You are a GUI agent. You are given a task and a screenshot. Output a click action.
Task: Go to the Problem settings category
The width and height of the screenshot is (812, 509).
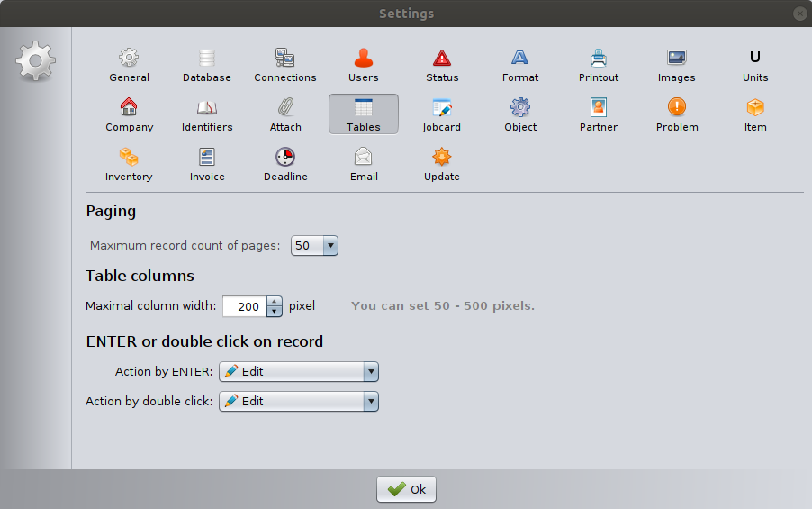pos(677,114)
